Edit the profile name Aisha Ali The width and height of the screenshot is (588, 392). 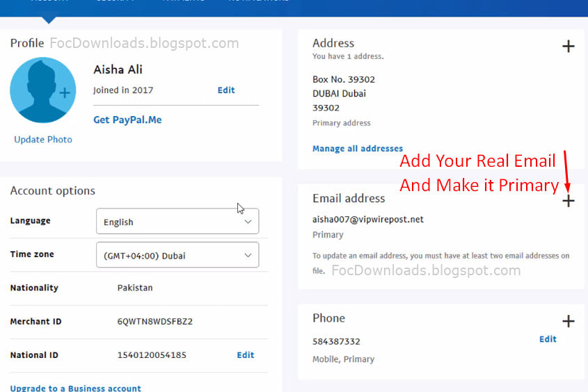pos(226,90)
